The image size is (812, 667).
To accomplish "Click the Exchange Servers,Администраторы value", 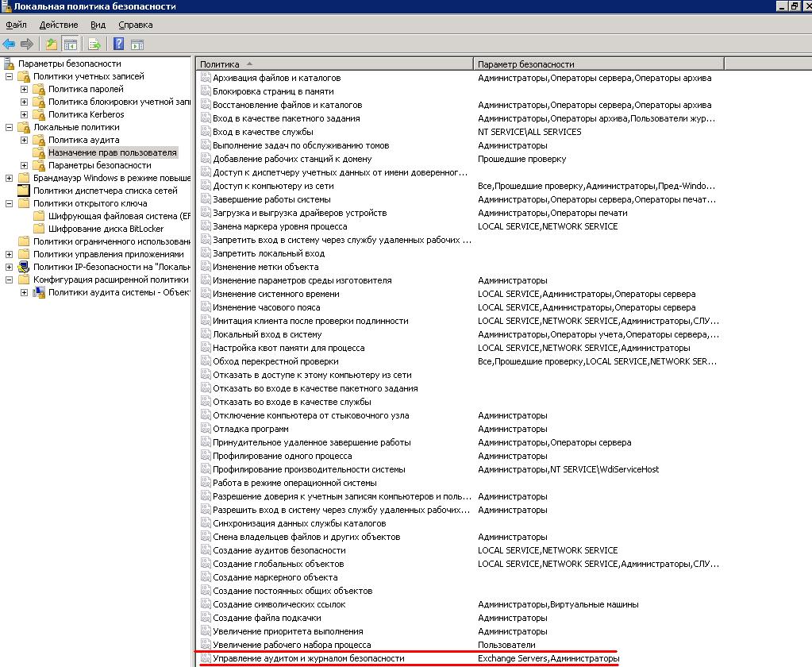I will pos(548,658).
